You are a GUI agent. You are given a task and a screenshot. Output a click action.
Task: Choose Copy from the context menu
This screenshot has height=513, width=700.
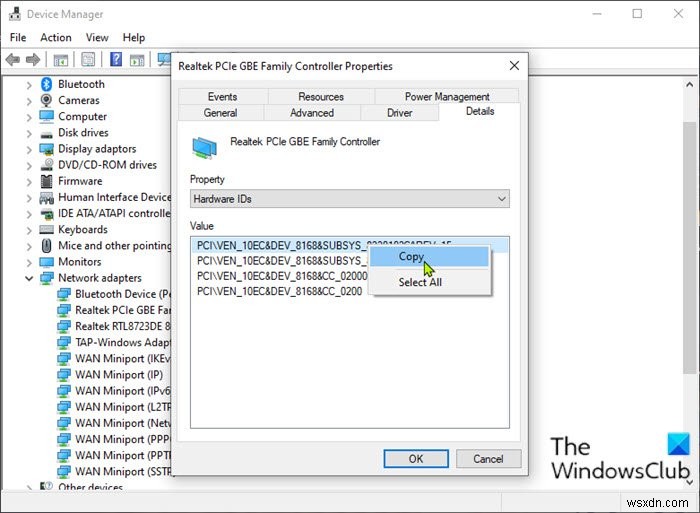pos(429,257)
